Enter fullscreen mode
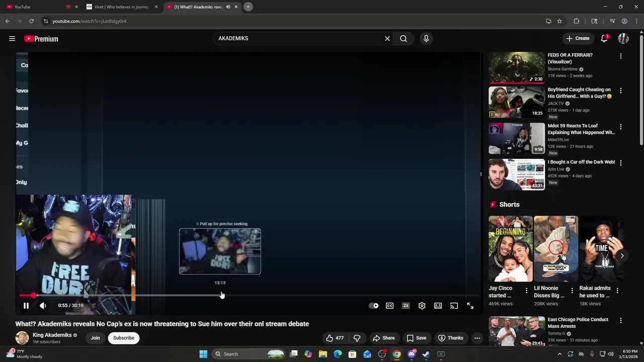Image resolution: width=644 pixels, height=362 pixels. click(x=470, y=306)
